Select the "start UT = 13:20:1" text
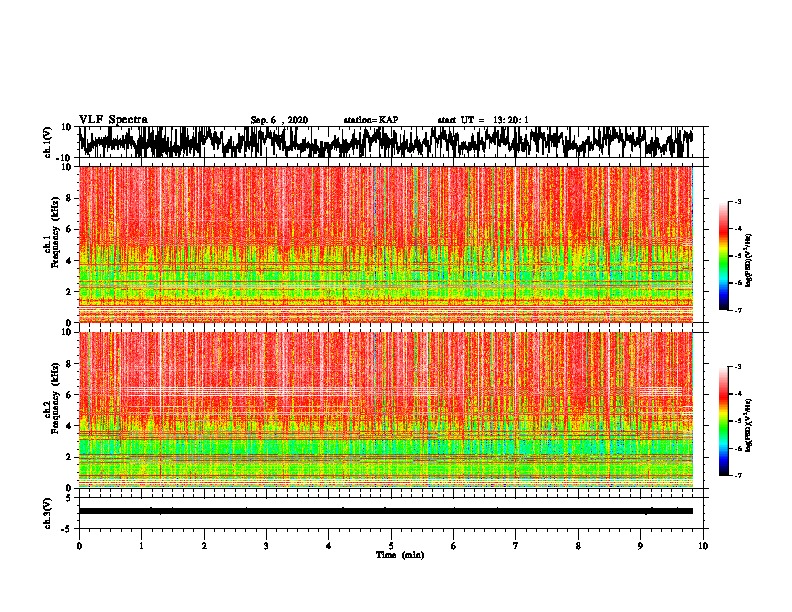Screen dimensions: 792x612 [x=483, y=120]
